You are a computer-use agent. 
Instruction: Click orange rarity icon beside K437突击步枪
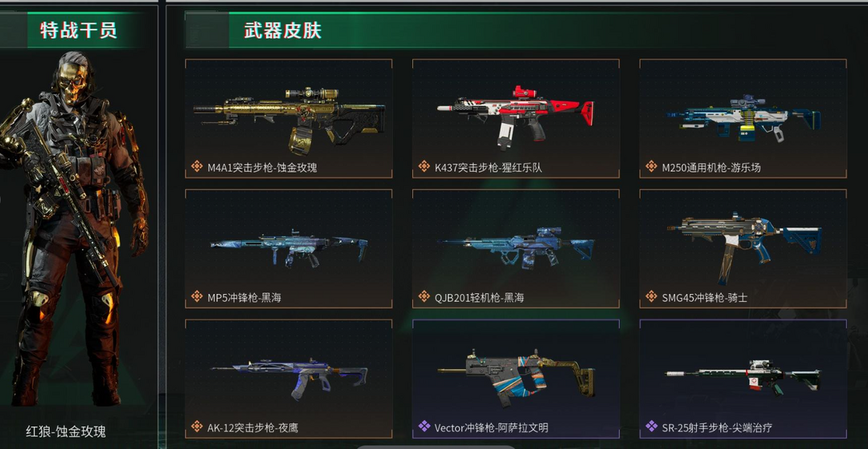click(x=424, y=166)
